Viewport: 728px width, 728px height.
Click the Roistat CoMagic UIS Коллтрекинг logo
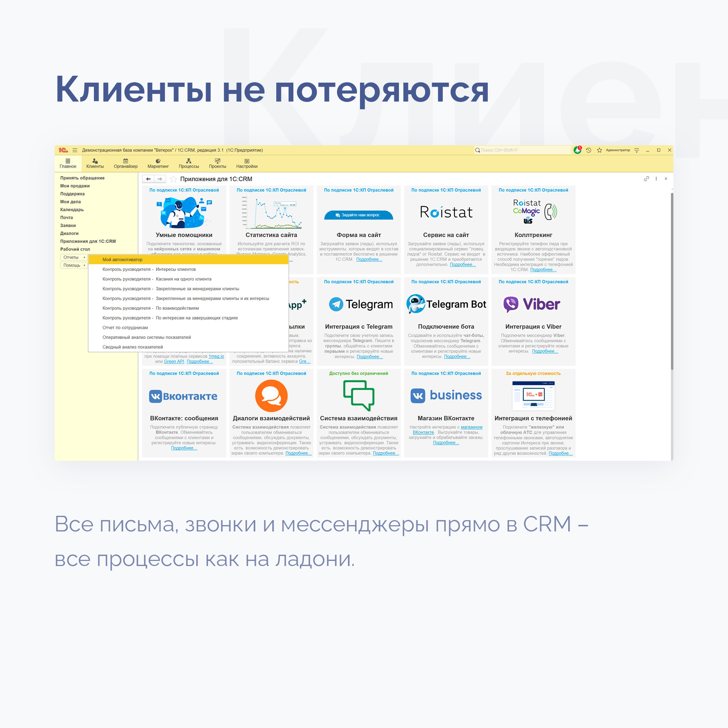[x=534, y=212]
